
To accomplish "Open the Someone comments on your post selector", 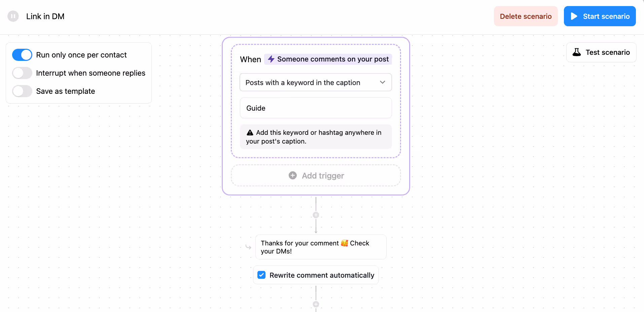I will [327, 59].
